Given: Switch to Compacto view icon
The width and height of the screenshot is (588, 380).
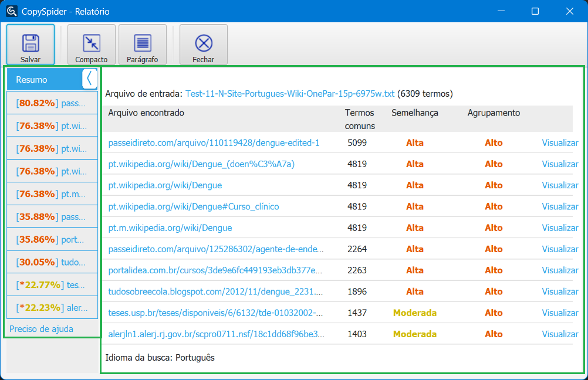Looking at the screenshot, I should [92, 43].
